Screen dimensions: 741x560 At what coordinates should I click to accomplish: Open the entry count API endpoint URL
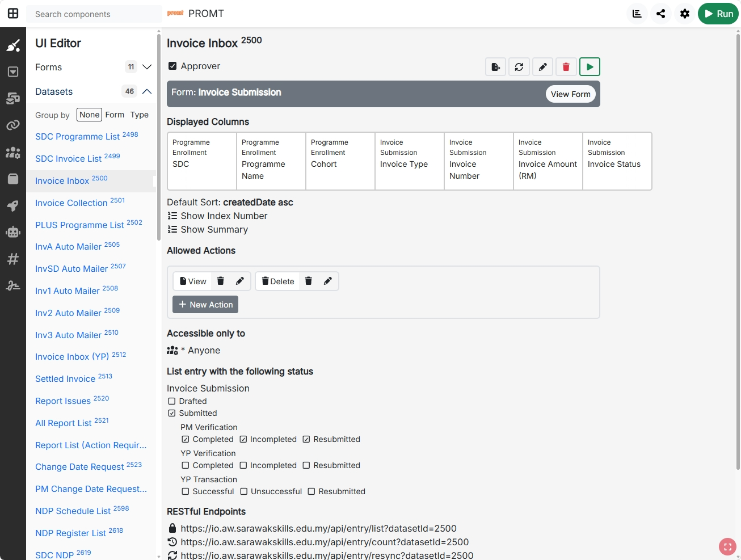point(325,542)
